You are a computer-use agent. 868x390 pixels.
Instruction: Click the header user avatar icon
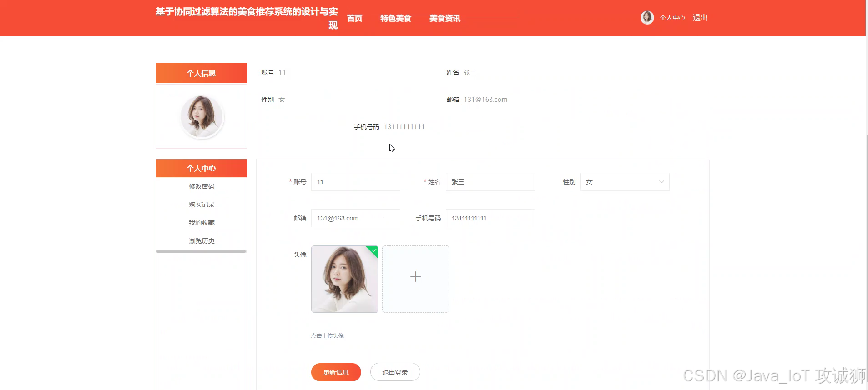pos(647,18)
